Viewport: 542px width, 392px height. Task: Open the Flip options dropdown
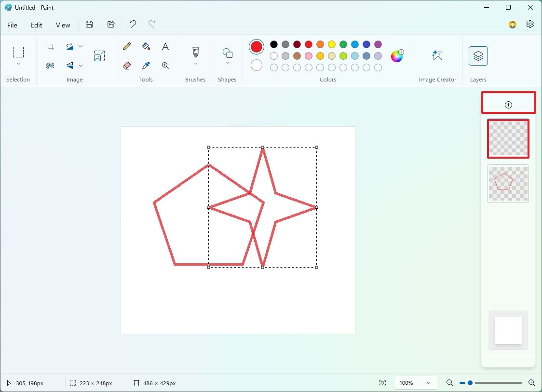pyautogui.click(x=81, y=66)
